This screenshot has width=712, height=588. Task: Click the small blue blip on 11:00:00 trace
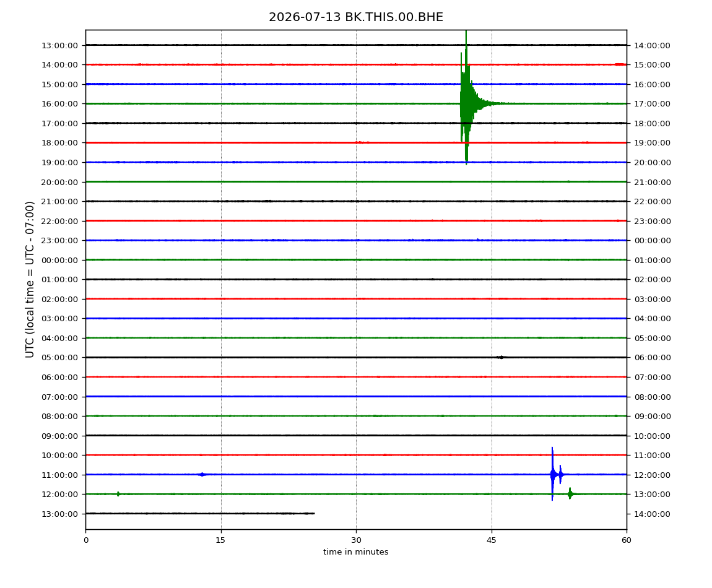tap(202, 475)
